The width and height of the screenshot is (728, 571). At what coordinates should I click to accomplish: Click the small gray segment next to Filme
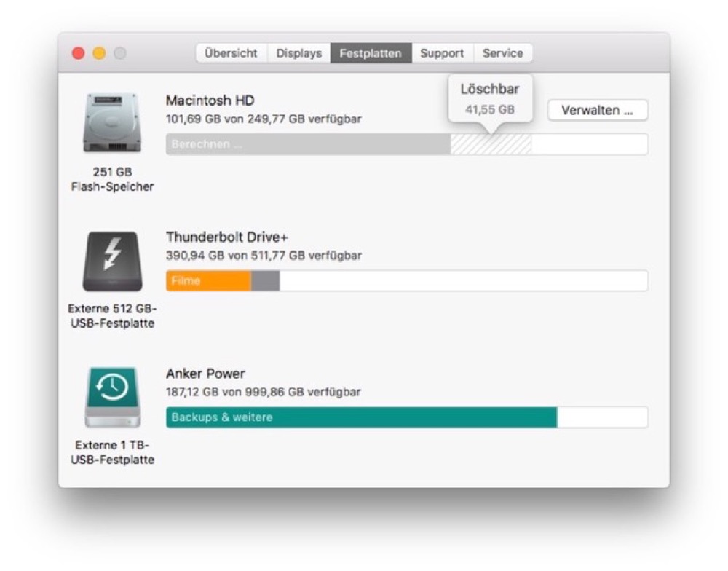point(265,281)
